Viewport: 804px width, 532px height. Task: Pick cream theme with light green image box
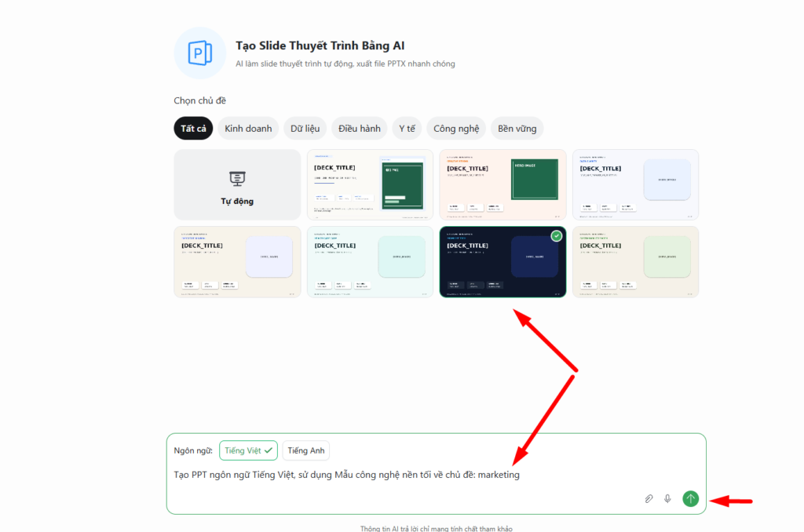pyautogui.click(x=636, y=262)
